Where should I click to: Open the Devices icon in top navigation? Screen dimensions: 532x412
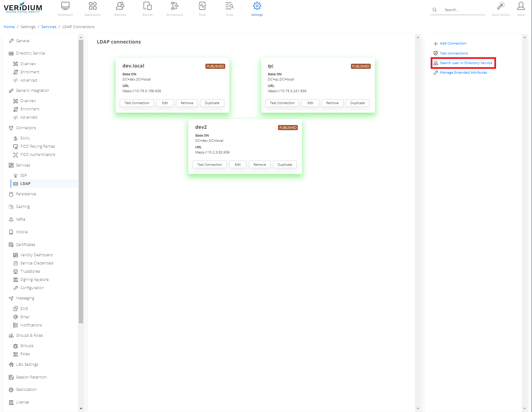point(147,6)
